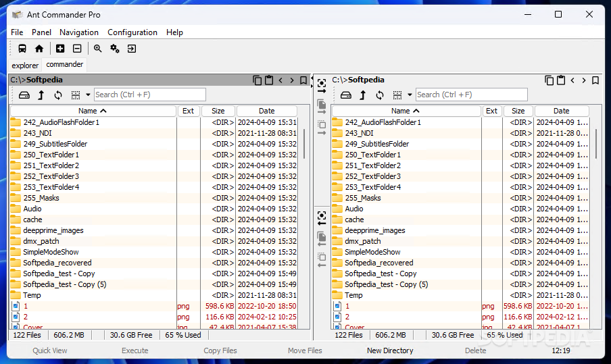611x364 pixels.
Task: Click the Quick View button
Action: coord(50,350)
